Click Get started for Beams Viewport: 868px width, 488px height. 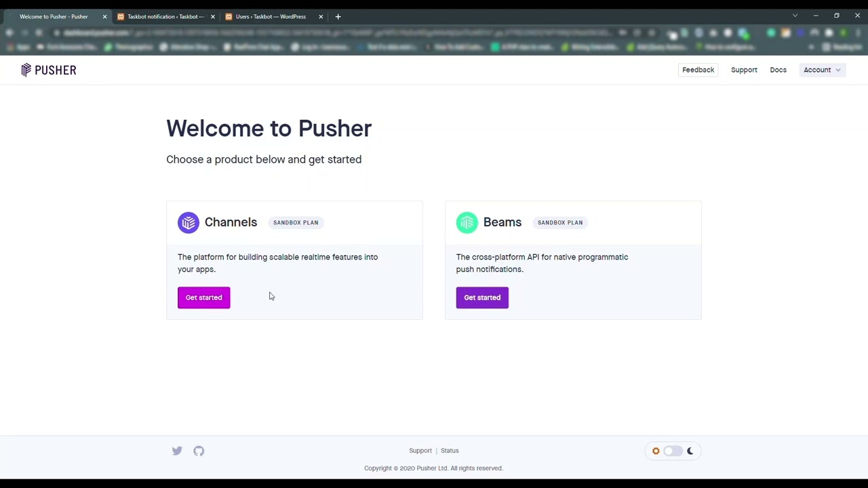[x=482, y=298]
